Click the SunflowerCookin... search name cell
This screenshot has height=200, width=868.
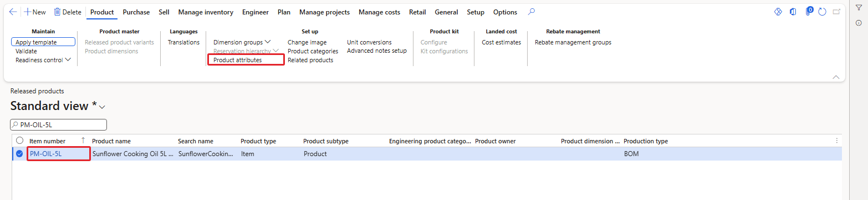[x=206, y=154]
